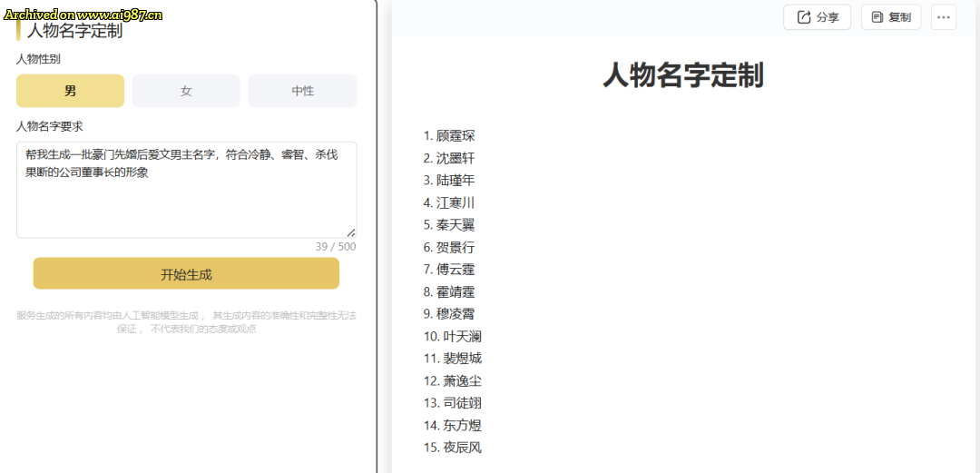Click the 复制 copy button

point(891,17)
